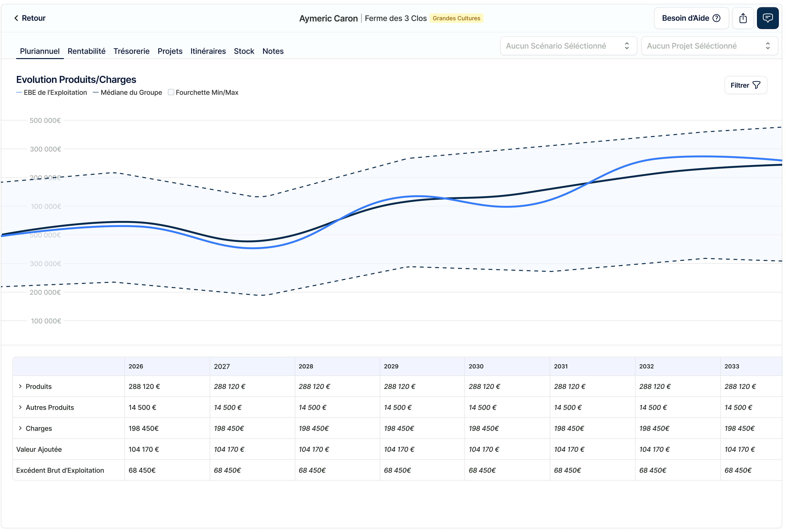The width and height of the screenshot is (786, 532).
Task: Expand the Charges row
Action: point(20,428)
